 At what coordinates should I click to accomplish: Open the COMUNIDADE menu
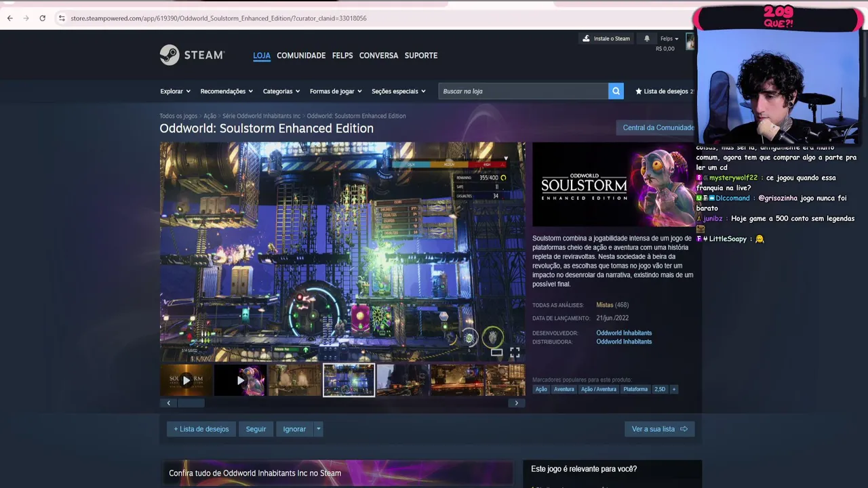click(x=301, y=56)
